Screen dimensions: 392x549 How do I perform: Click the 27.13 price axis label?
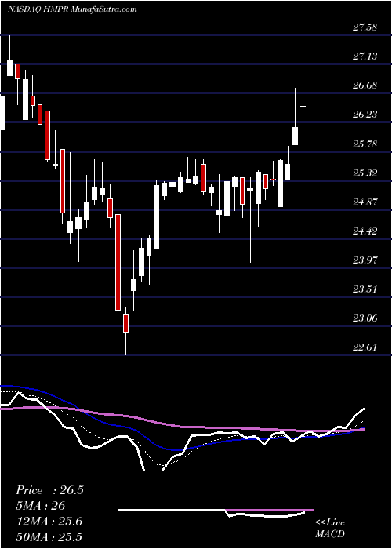[365, 56]
